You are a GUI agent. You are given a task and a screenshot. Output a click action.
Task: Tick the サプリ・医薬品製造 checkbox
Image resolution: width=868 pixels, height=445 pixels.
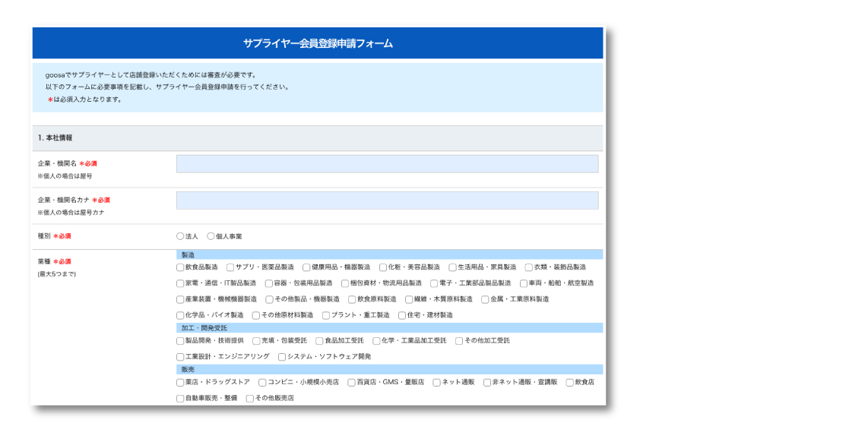click(230, 267)
